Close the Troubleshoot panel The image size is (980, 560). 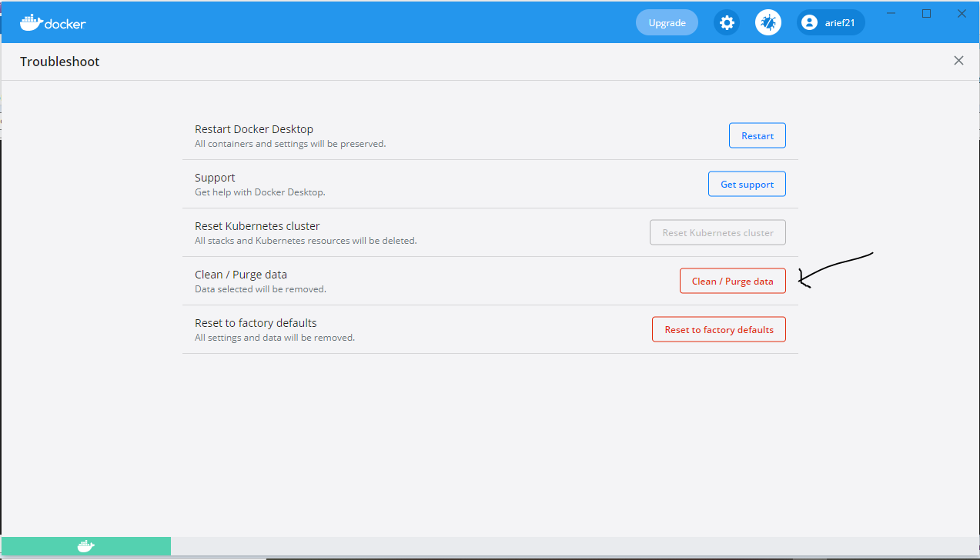[x=958, y=61]
